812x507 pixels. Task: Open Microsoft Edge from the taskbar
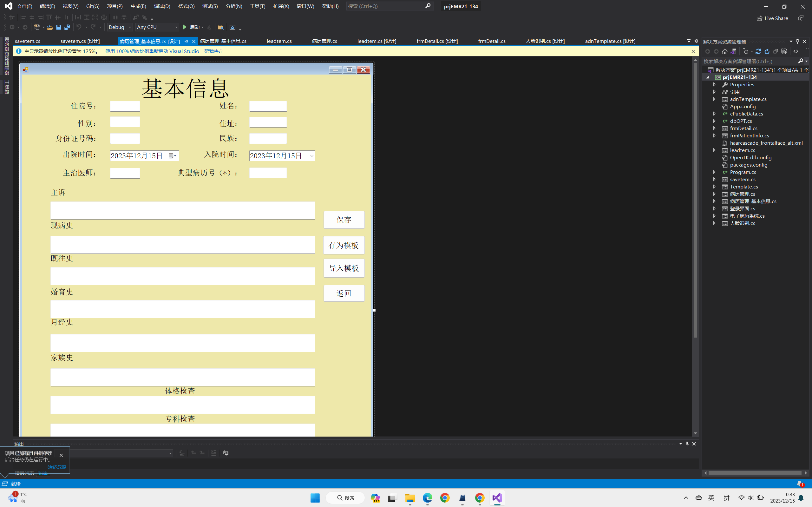point(427,497)
